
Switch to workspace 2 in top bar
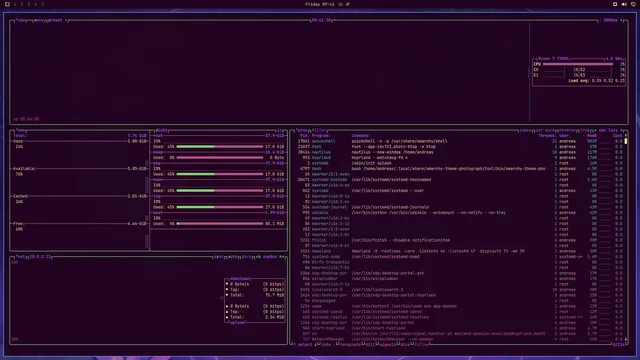[22, 4]
